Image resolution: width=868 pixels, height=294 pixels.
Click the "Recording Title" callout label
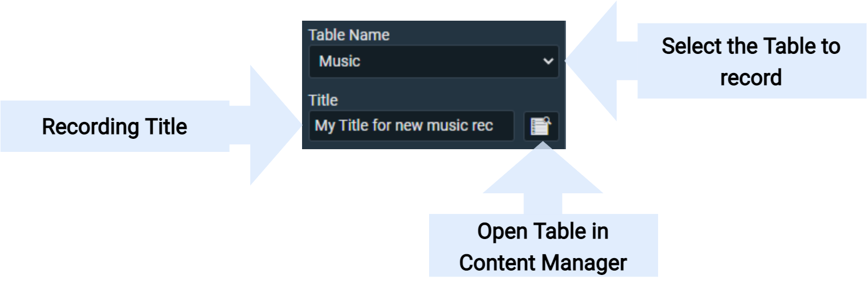click(114, 127)
